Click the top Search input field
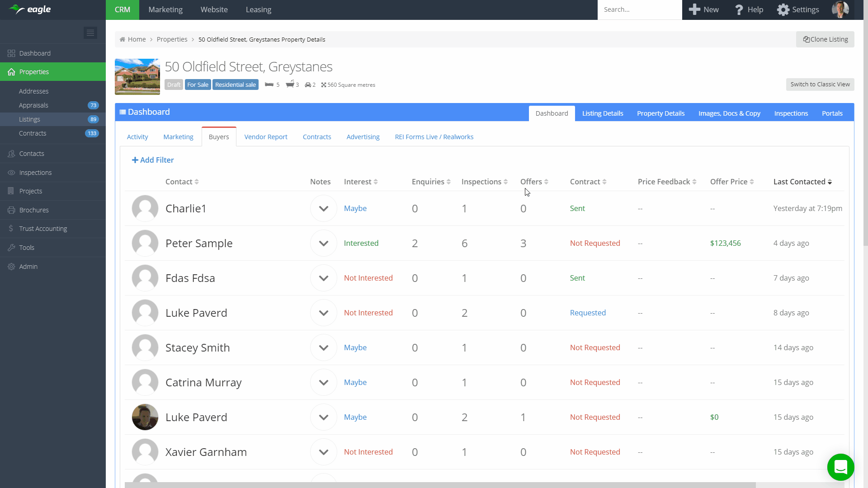 point(639,9)
